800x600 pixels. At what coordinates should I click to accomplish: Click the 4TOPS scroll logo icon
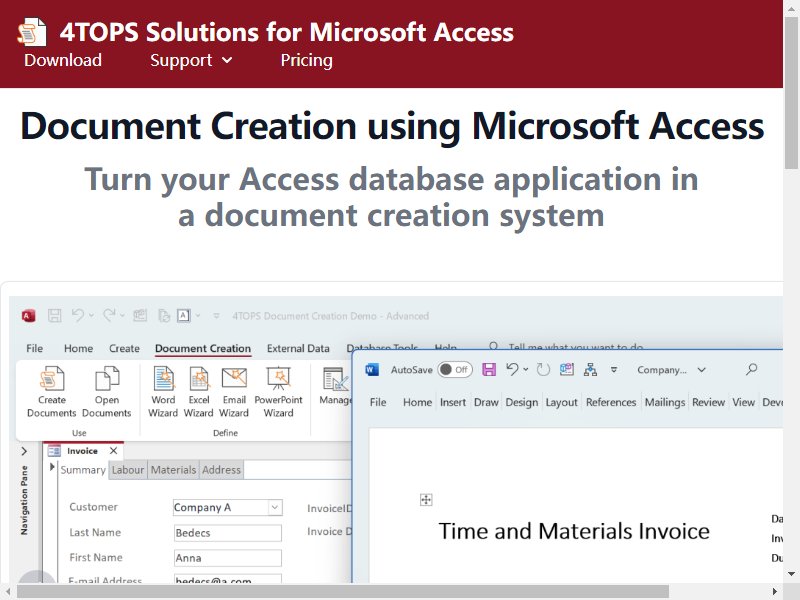coord(32,32)
